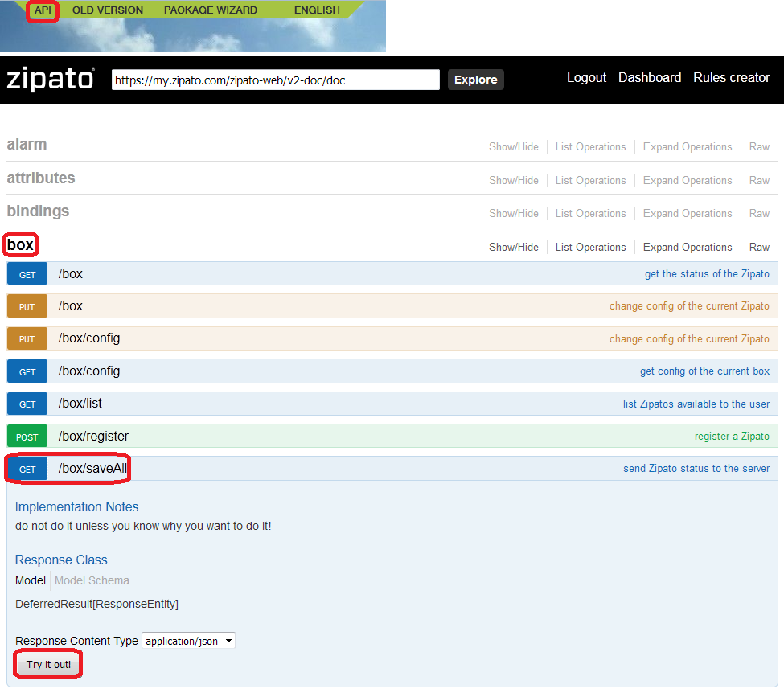The image size is (784, 693).
Task: Expand the attributes API section
Action: (41, 178)
